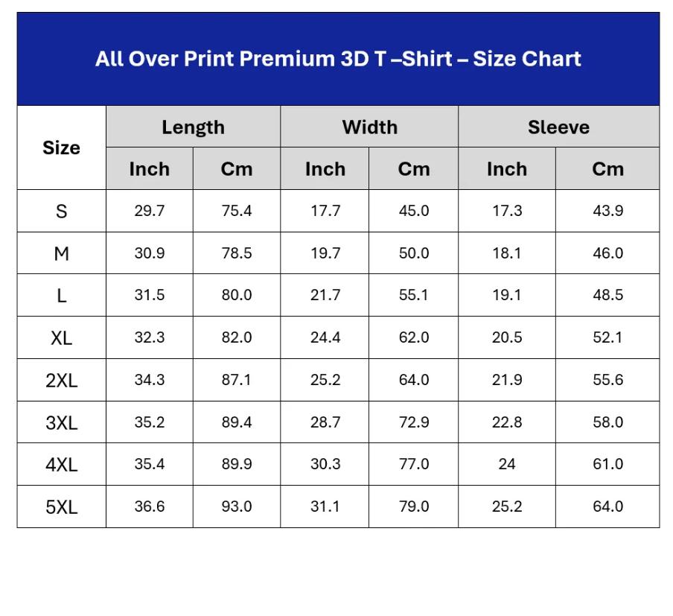This screenshot has height=616, width=673.
Task: Click the 29.7 length inch cell
Action: click(150, 211)
